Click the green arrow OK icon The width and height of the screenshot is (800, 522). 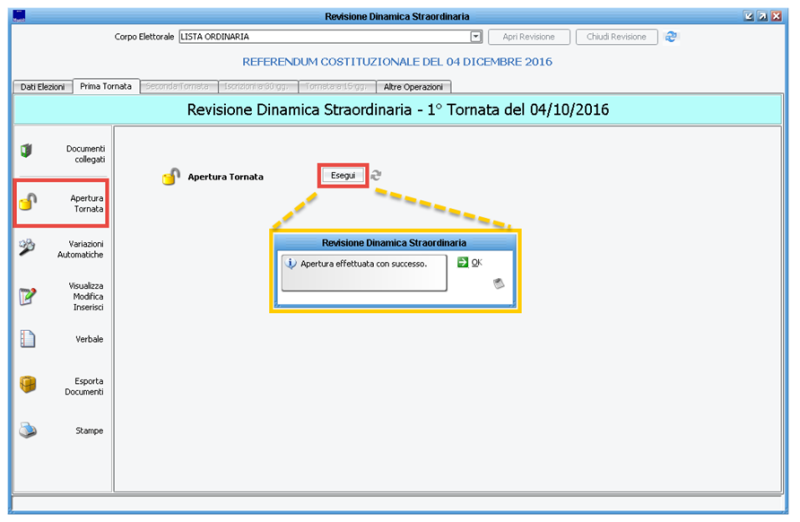click(x=462, y=262)
